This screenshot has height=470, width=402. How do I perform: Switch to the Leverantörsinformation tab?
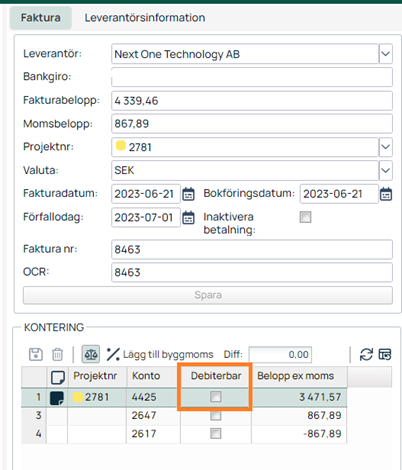click(x=145, y=18)
